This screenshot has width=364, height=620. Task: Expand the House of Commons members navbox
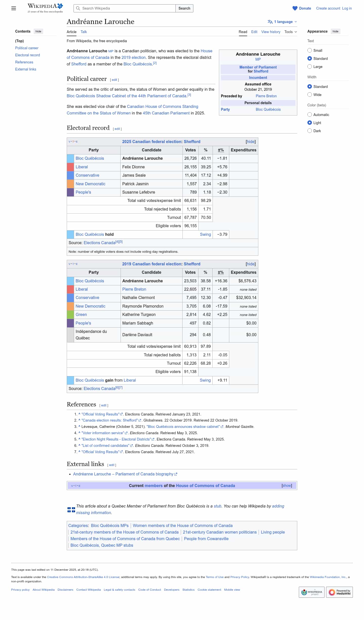tap(287, 486)
